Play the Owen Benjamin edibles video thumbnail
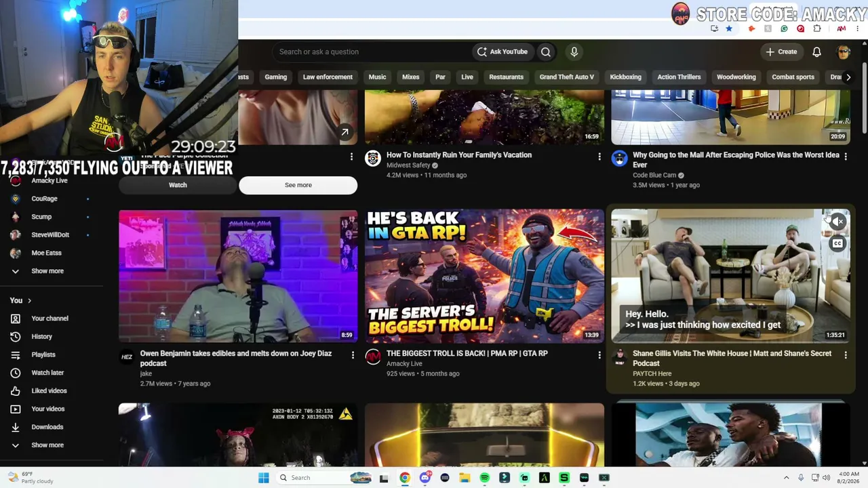 (238, 276)
